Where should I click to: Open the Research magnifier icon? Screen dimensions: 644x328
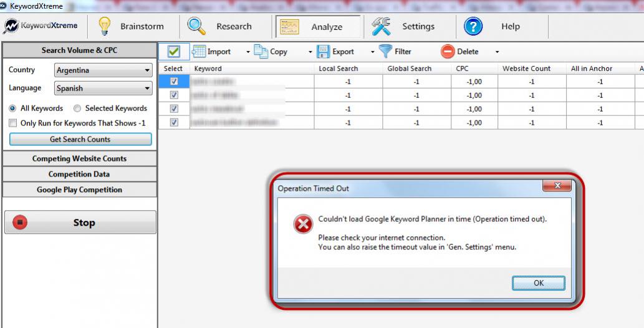[x=197, y=27]
